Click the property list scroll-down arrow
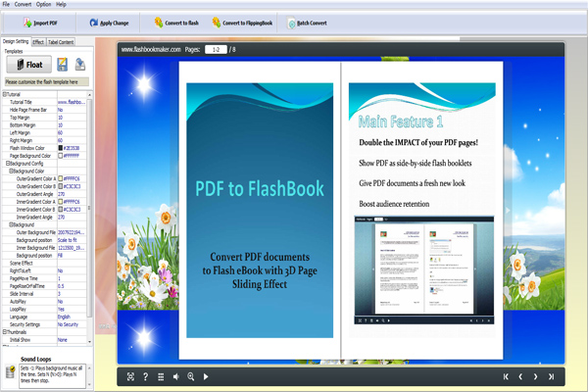588x392 pixels. (89, 342)
